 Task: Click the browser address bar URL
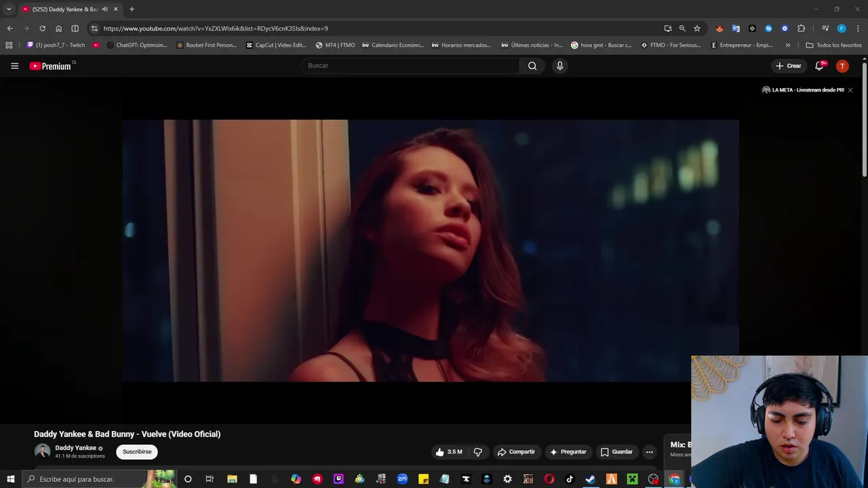click(x=216, y=28)
